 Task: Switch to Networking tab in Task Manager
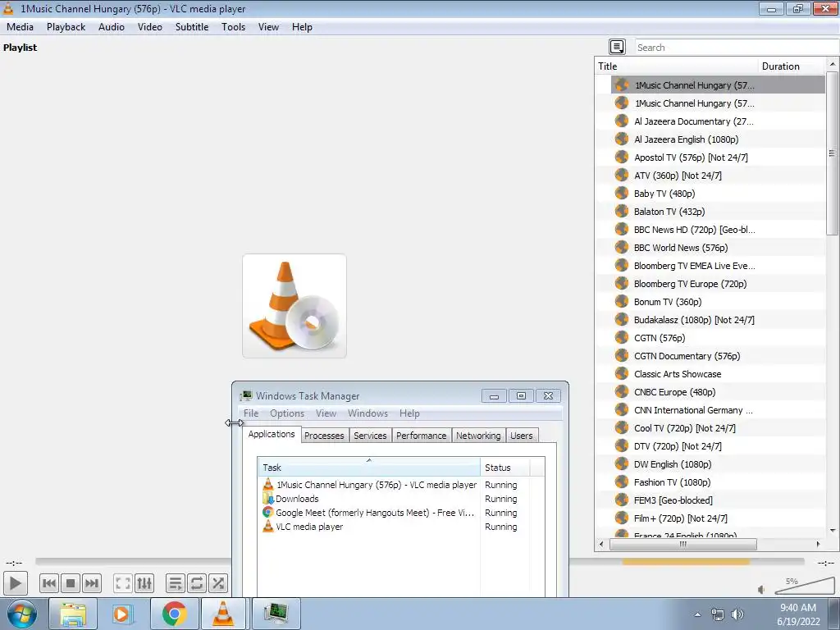478,436
